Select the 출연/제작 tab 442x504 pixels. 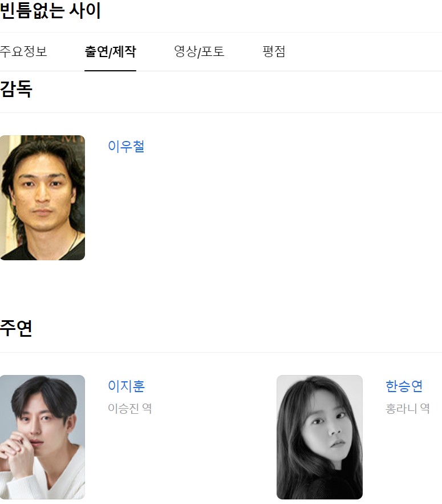coord(110,51)
